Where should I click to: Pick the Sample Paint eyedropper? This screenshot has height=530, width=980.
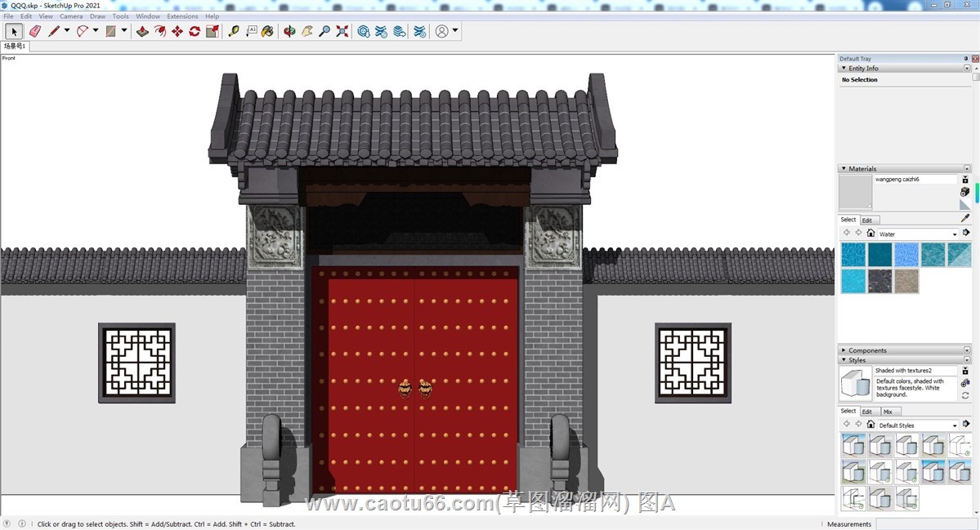coord(965,219)
